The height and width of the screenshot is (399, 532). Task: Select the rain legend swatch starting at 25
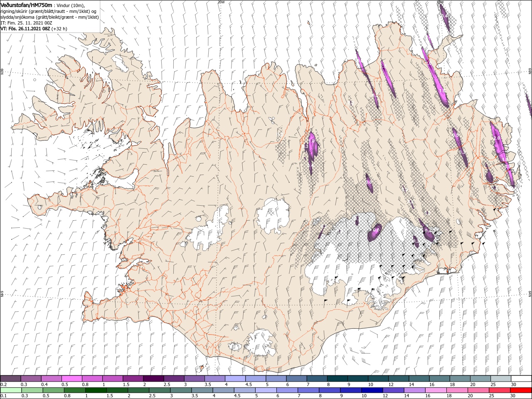point(499,390)
